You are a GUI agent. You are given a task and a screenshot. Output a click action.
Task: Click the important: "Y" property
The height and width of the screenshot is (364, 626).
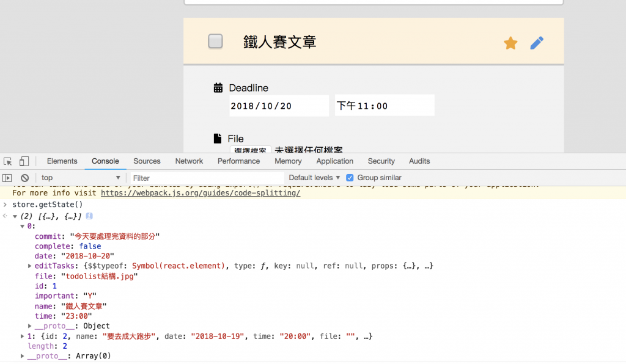65,296
